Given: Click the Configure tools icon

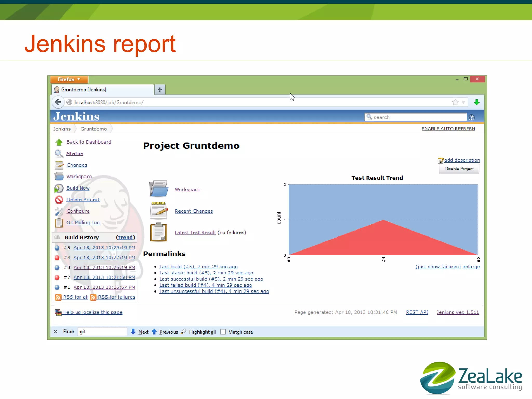Looking at the screenshot, I should tap(59, 211).
